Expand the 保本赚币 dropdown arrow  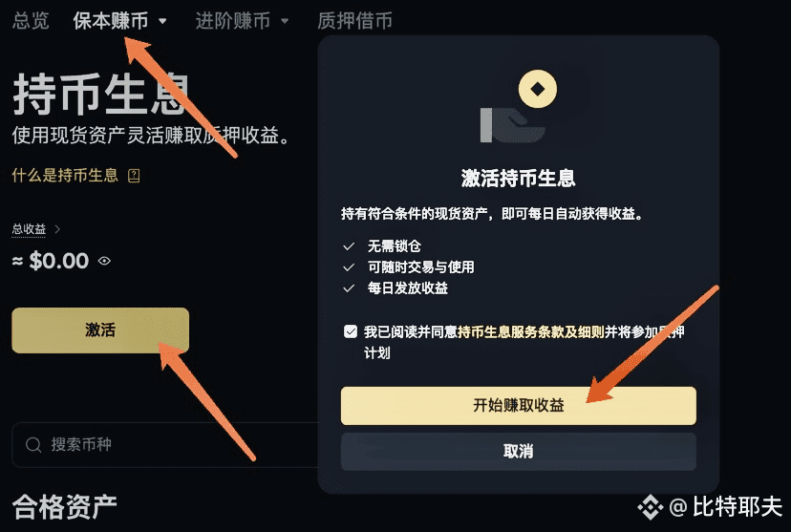(162, 21)
